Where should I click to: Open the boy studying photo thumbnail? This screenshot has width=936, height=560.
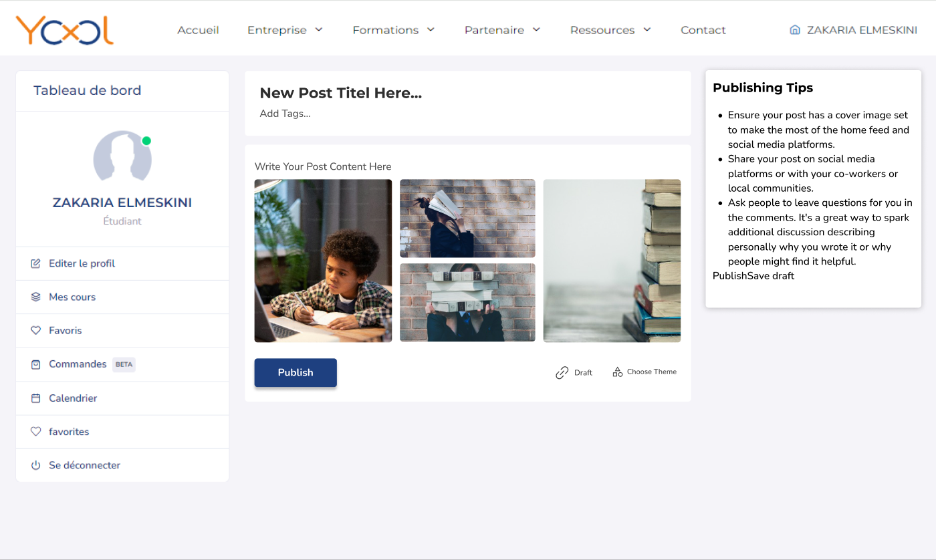324,261
